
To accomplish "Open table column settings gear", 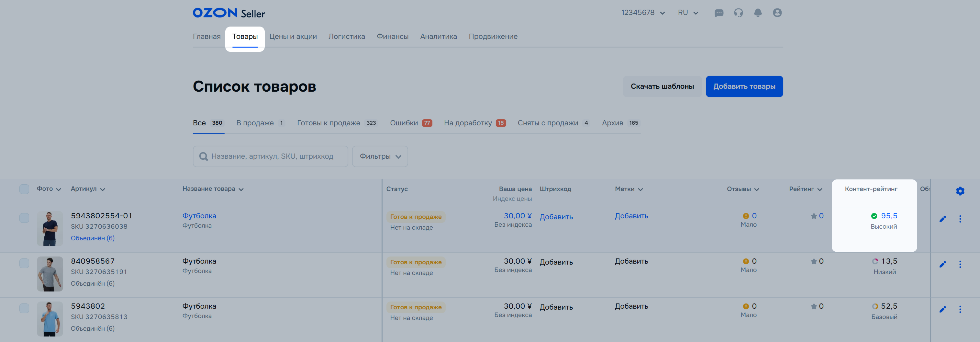I will [960, 191].
